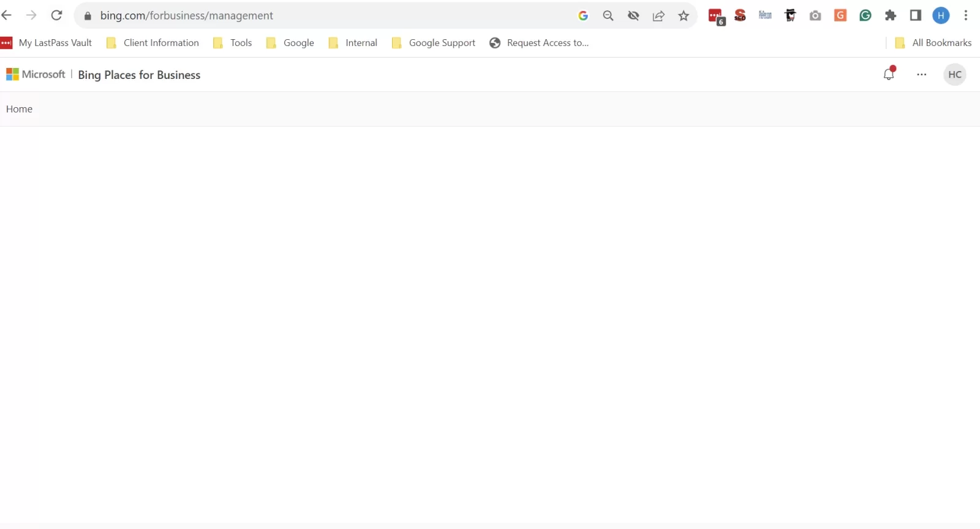Open the LastPass extension icon
Screen dimensions: 980x529
click(x=715, y=16)
